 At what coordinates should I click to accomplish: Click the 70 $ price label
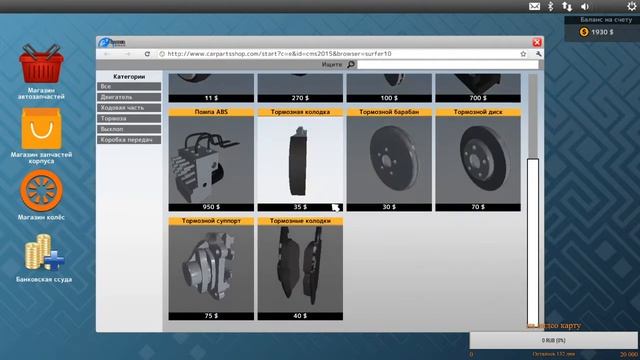[x=478, y=207]
